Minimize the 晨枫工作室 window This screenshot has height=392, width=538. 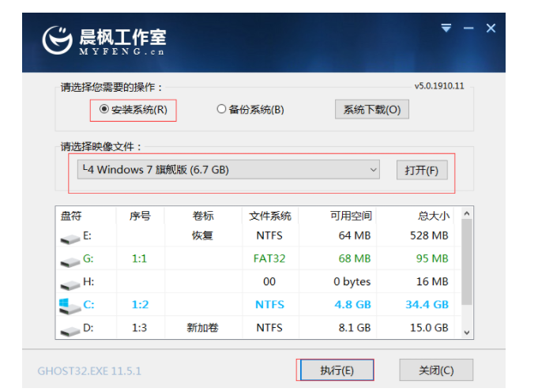[x=468, y=28]
